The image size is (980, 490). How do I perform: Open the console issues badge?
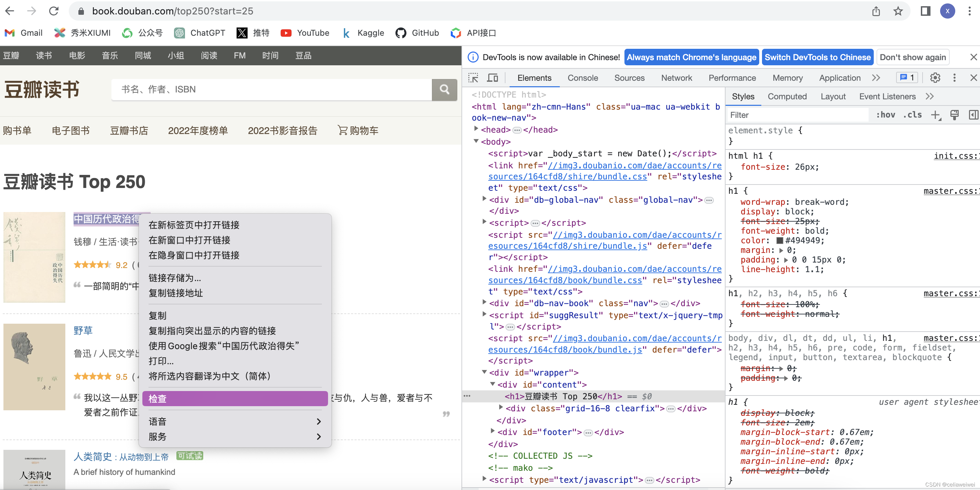pos(907,78)
